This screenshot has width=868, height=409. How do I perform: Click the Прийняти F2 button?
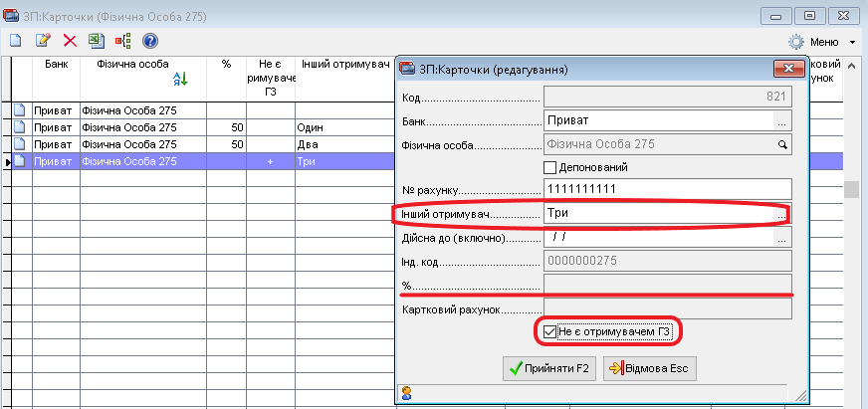(x=548, y=368)
